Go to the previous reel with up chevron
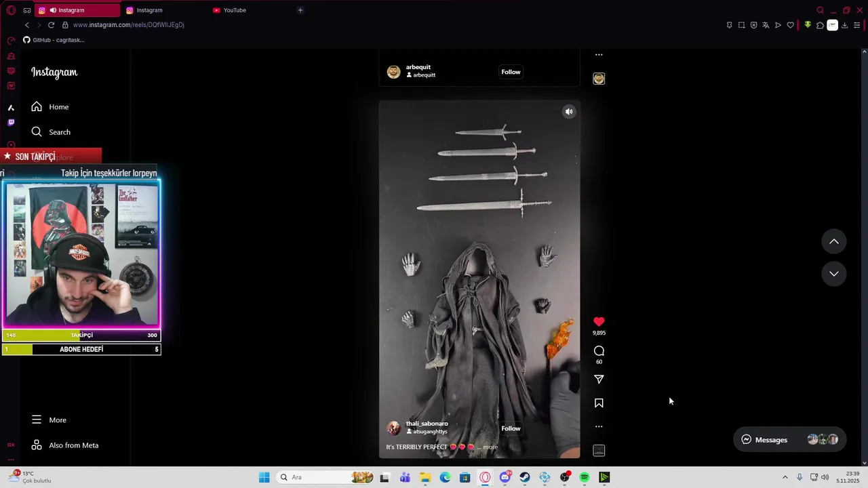This screenshot has height=488, width=868. pos(834,241)
